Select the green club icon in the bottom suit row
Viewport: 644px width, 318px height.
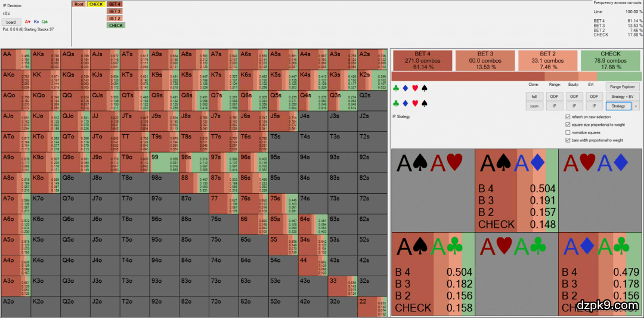click(x=396, y=103)
